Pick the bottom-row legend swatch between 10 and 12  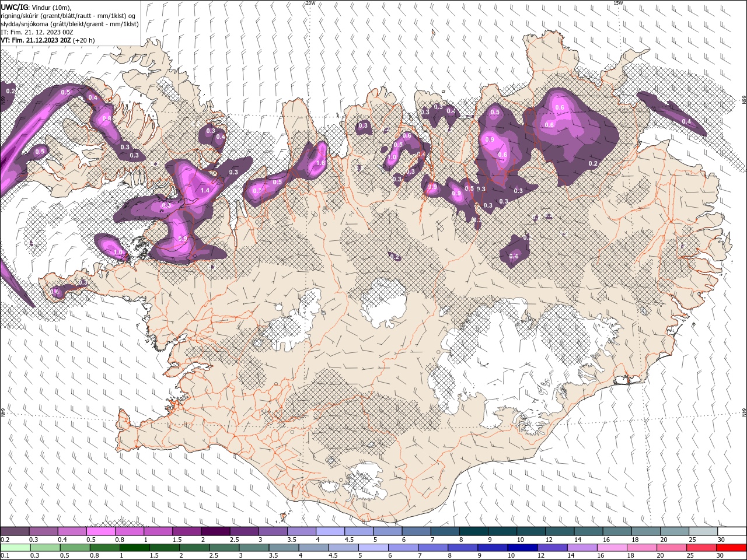(523, 548)
